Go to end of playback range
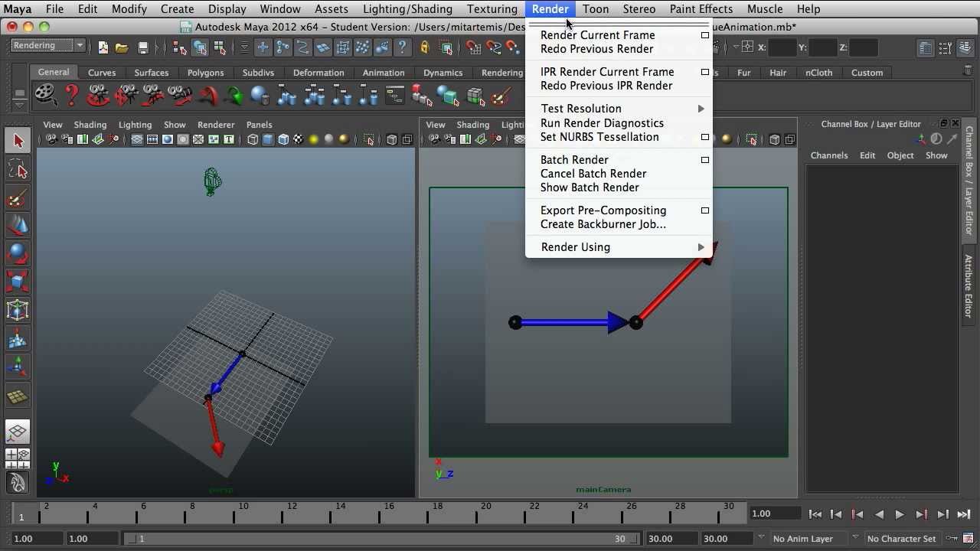The width and height of the screenshot is (980, 551). click(x=964, y=514)
